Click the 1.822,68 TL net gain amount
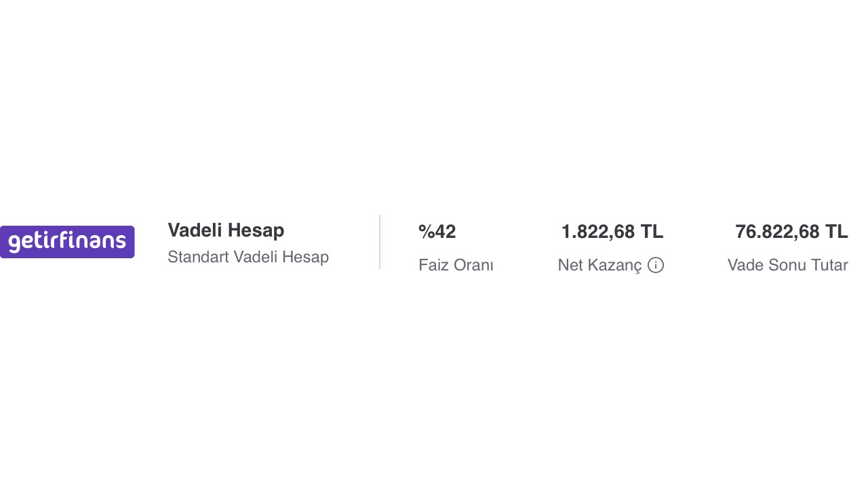The height and width of the screenshot is (488, 868). [x=612, y=232]
